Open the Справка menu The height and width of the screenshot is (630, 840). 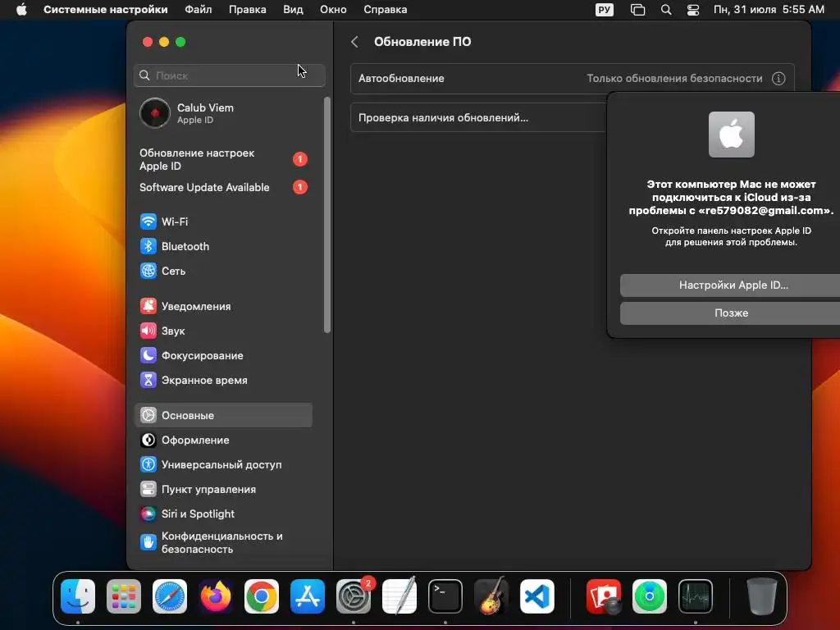[x=386, y=10]
